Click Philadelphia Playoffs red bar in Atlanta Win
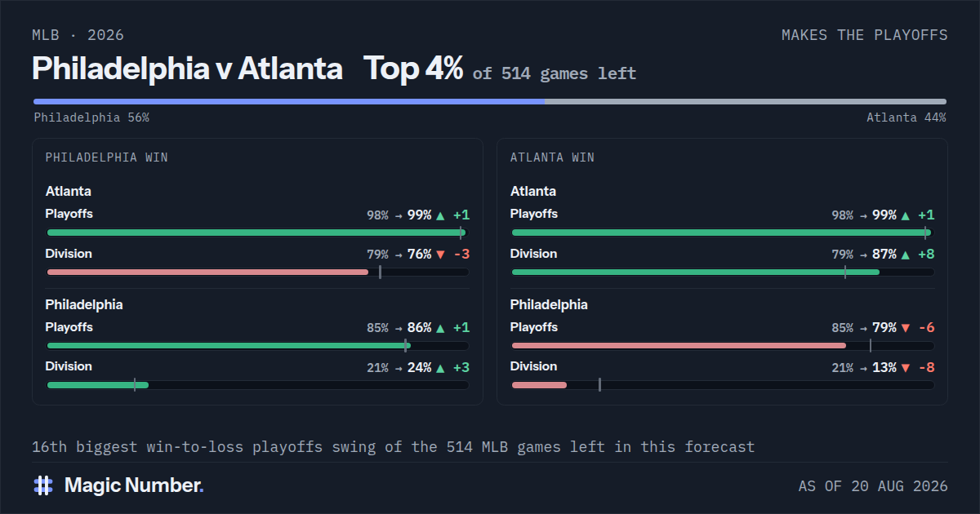This screenshot has height=514, width=980. [x=679, y=345]
